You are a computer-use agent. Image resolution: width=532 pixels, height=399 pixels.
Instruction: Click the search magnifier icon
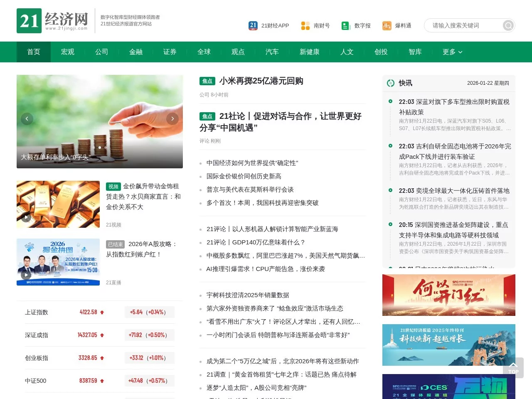(x=507, y=25)
